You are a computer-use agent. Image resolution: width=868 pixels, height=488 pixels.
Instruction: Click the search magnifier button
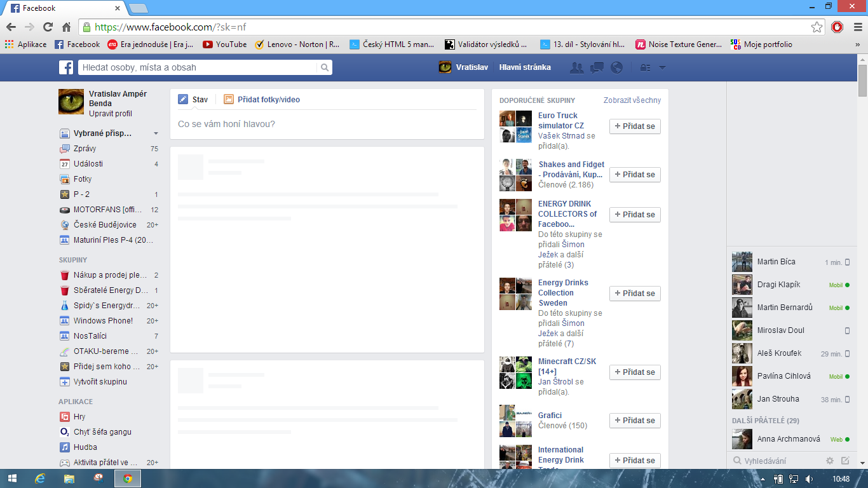pyautogui.click(x=324, y=67)
